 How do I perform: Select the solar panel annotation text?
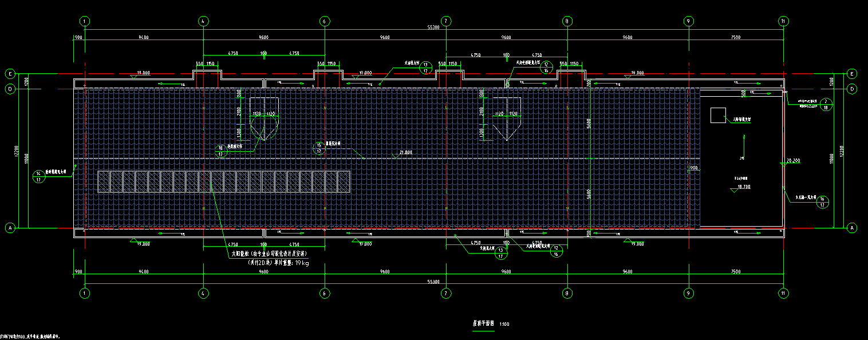tap(269, 253)
